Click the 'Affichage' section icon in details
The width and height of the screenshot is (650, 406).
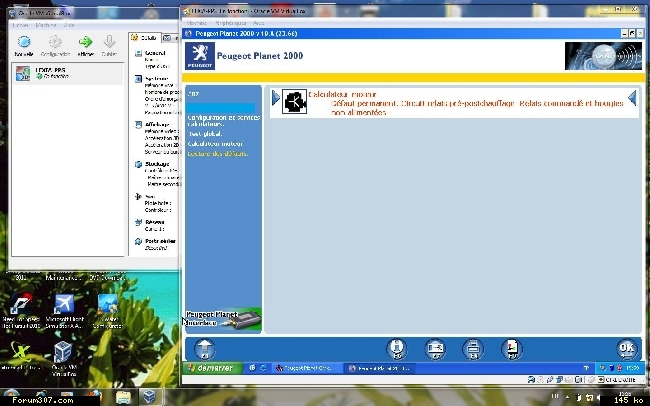tap(138, 124)
